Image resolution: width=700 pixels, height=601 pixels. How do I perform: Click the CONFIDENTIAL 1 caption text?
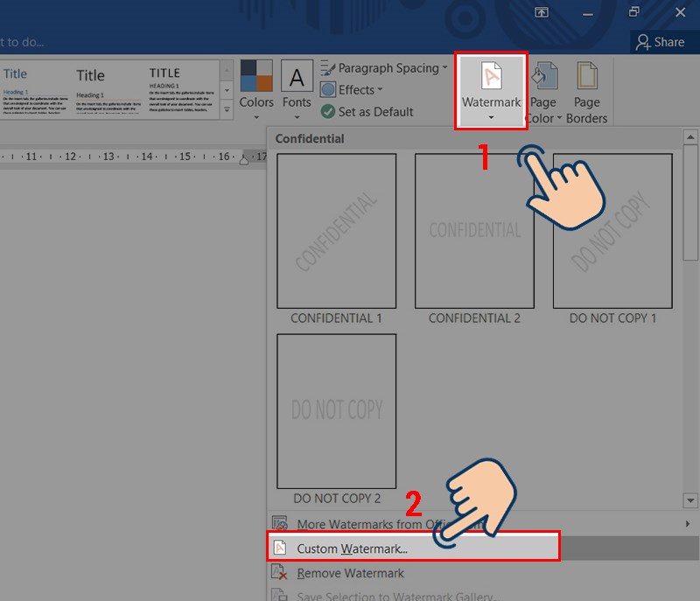pyautogui.click(x=336, y=318)
